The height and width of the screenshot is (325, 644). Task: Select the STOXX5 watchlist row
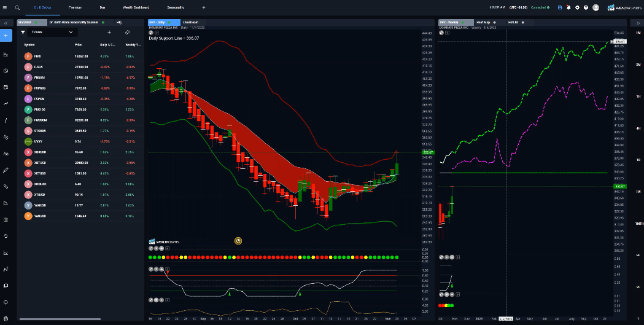(82, 131)
